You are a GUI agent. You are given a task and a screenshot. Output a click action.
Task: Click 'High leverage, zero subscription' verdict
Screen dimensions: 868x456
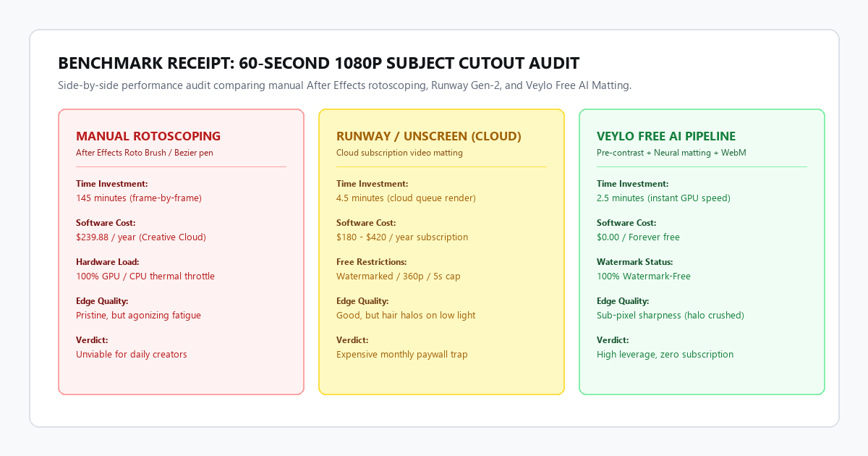(665, 354)
